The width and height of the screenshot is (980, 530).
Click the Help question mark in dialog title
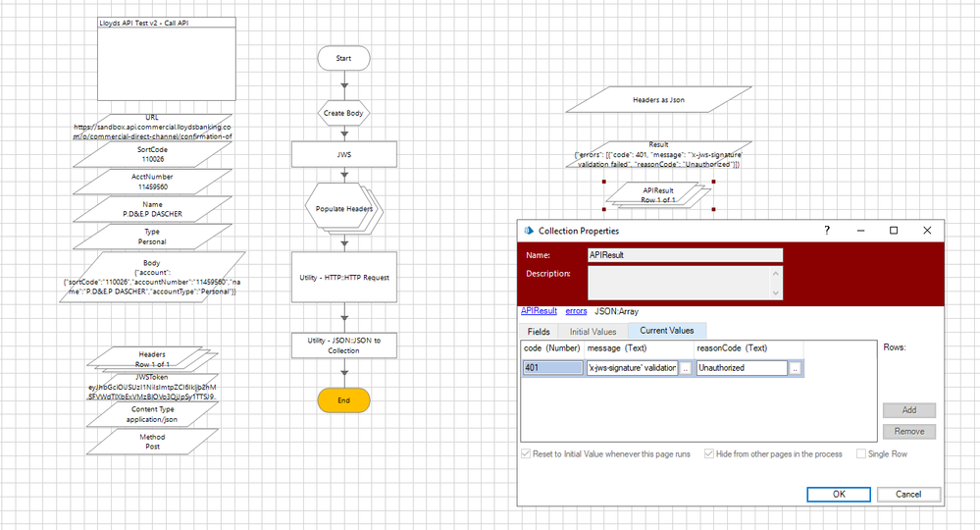[x=826, y=231]
